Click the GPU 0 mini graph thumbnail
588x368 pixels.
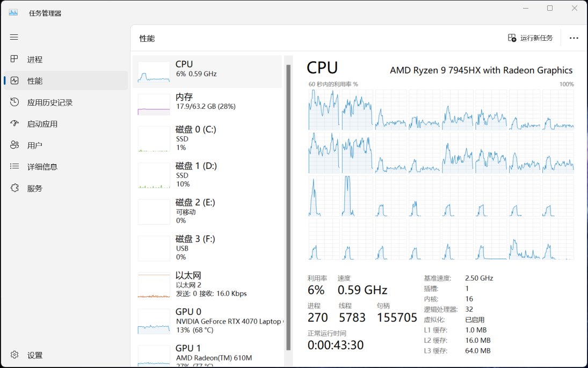click(154, 322)
